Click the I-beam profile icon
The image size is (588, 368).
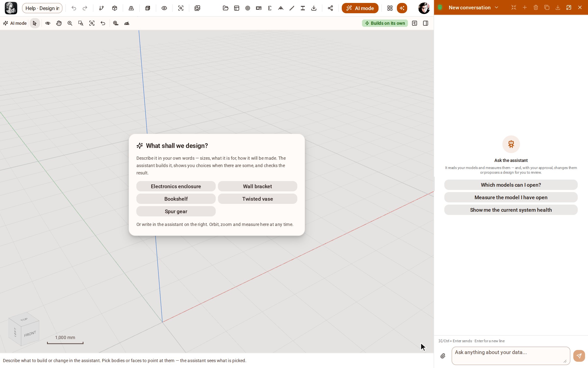pos(303,8)
